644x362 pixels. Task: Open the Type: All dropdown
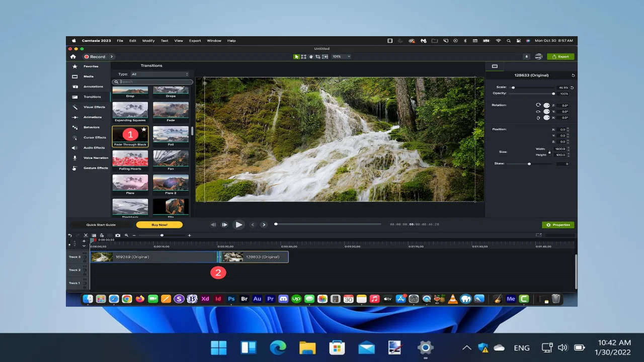159,74
